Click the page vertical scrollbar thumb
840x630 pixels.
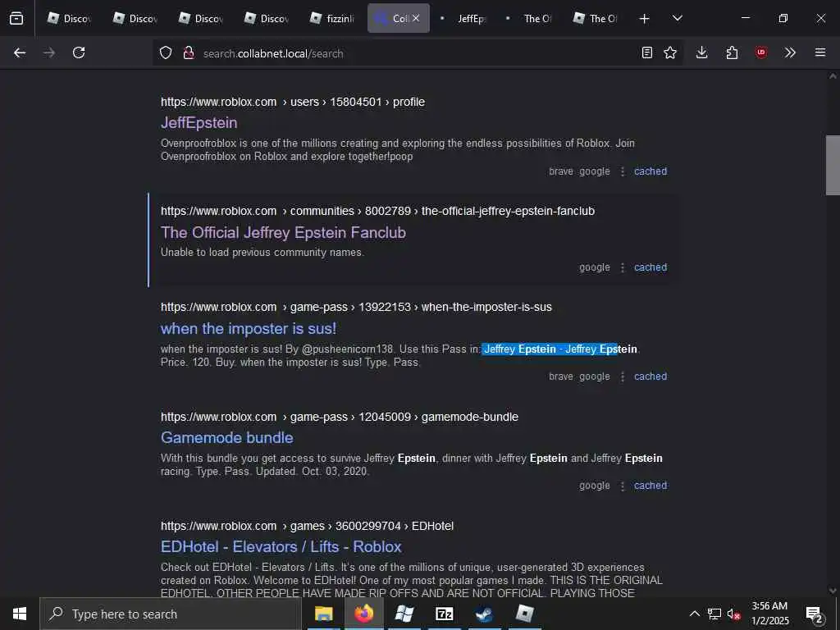pyautogui.click(x=833, y=165)
